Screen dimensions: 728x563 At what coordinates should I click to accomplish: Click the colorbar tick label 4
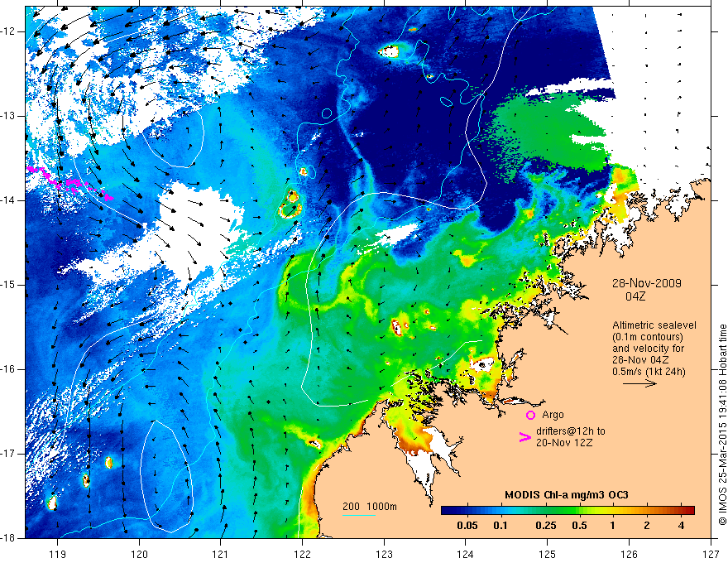tap(681, 526)
